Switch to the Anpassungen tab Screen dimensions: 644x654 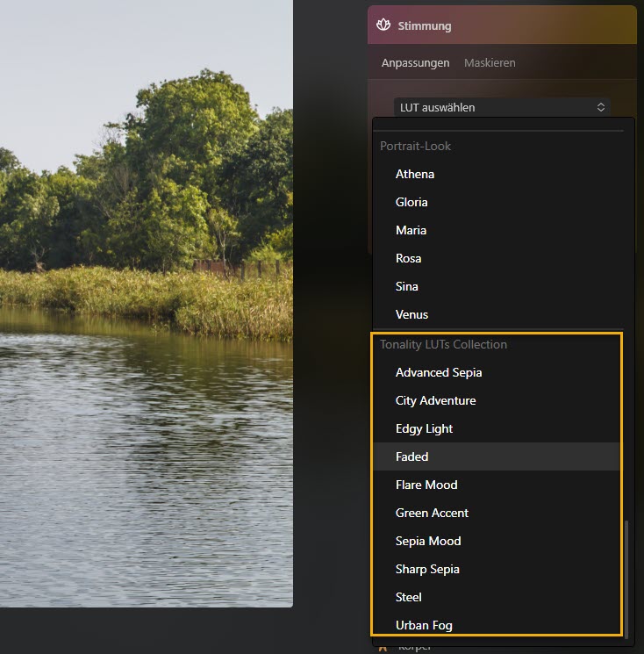tap(415, 63)
